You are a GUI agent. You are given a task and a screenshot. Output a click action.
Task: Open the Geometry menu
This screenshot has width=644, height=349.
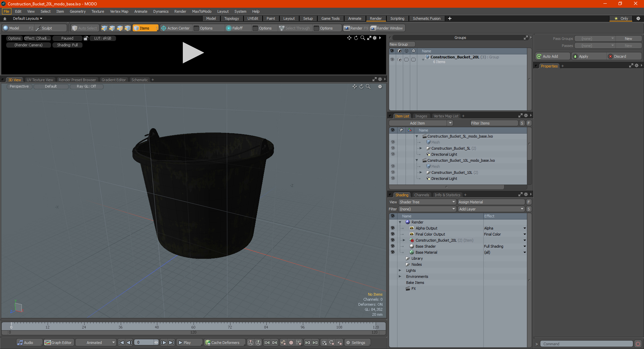click(77, 11)
